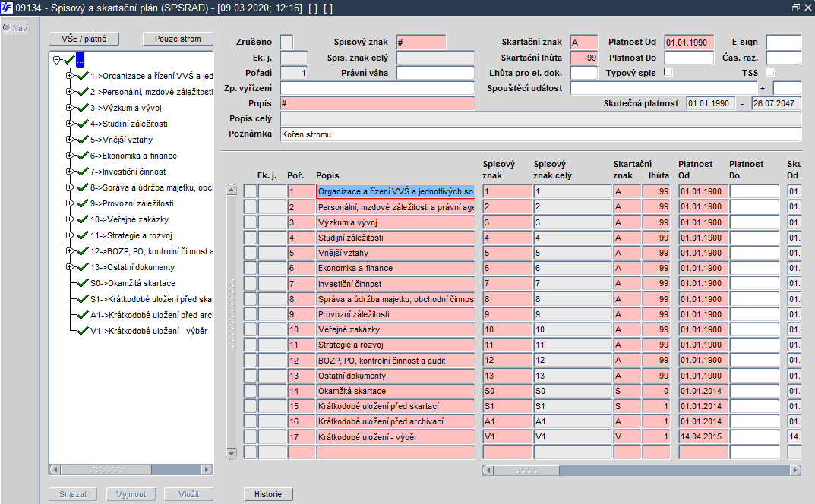Screen dimensions: 815x504
Task: Expand the 2->Personální, mzdové záležitosti node
Action: click(x=70, y=92)
